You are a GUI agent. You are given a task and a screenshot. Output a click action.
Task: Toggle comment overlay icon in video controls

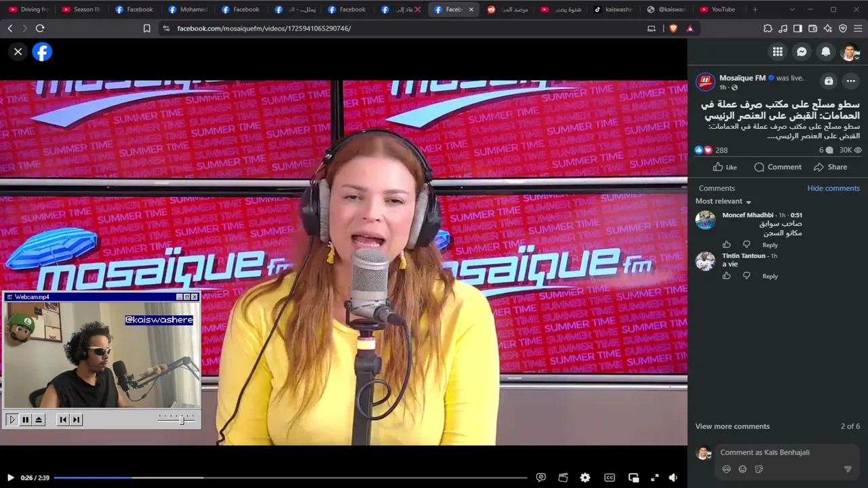tap(540, 478)
